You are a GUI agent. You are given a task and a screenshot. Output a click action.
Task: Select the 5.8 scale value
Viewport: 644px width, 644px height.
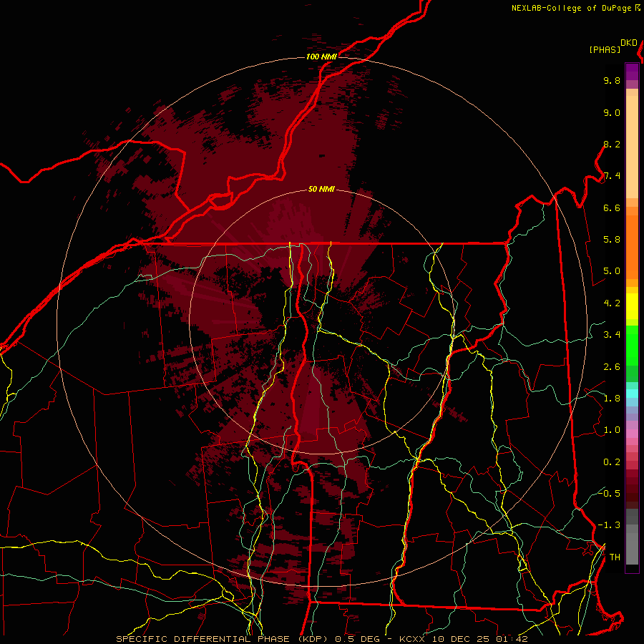pos(612,240)
